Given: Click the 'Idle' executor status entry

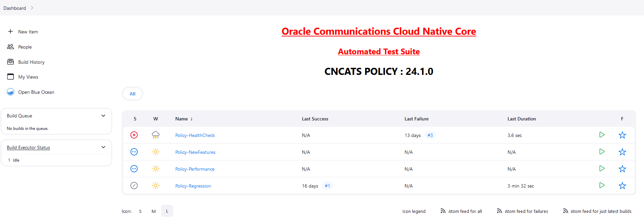Looking at the screenshot, I should coord(16,160).
